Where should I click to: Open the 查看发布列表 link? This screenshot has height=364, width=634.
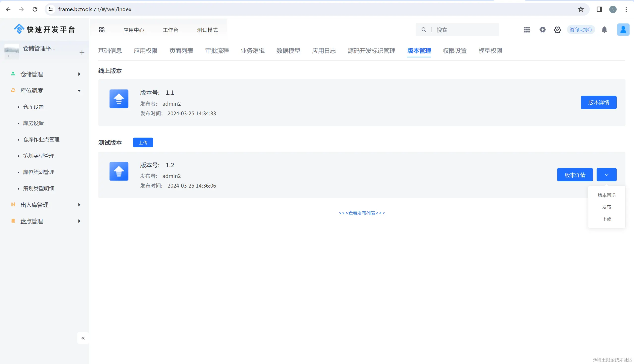pos(361,213)
